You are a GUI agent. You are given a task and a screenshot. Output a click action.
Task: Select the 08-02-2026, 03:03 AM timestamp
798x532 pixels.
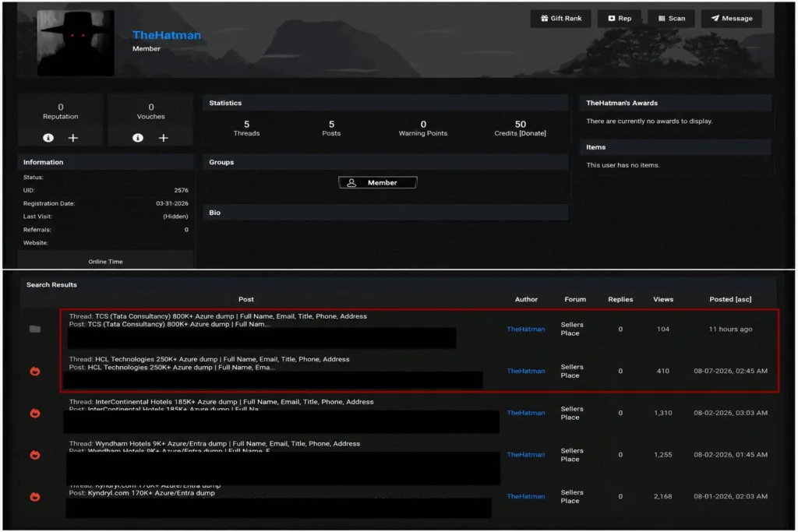pos(730,413)
